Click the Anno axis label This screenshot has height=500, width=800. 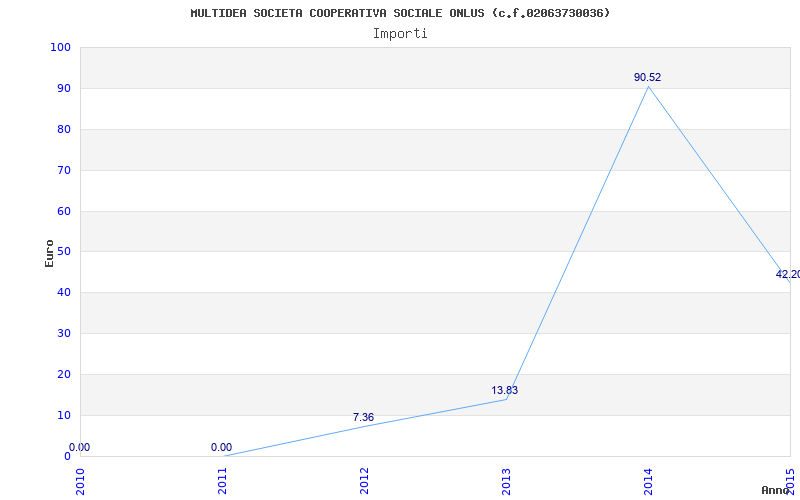point(776,490)
